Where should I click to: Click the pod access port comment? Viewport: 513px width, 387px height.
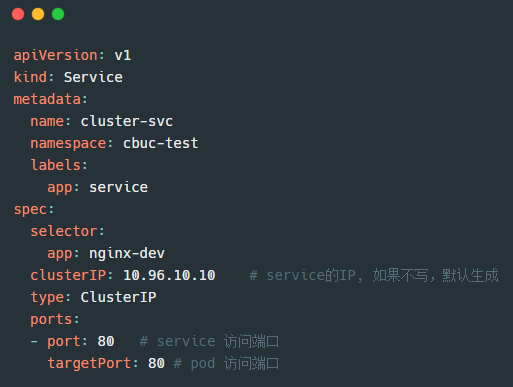pos(226,363)
